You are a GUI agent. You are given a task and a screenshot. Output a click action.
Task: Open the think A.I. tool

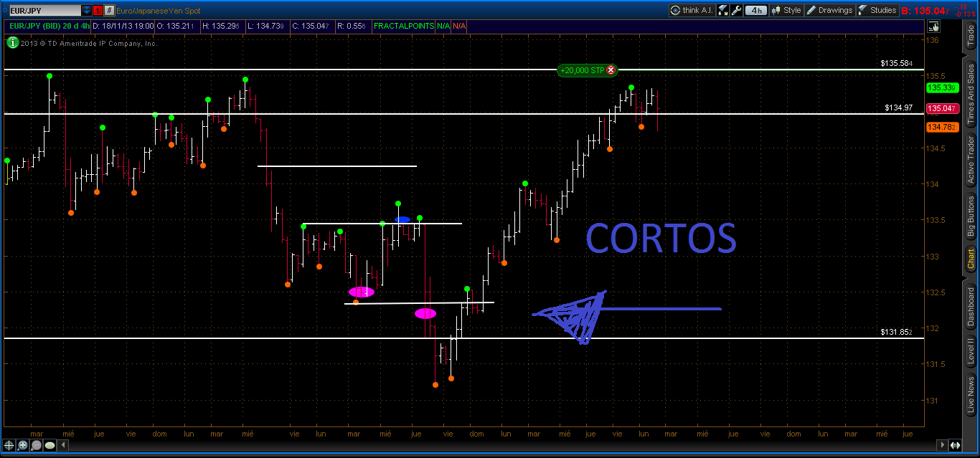pyautogui.click(x=692, y=10)
